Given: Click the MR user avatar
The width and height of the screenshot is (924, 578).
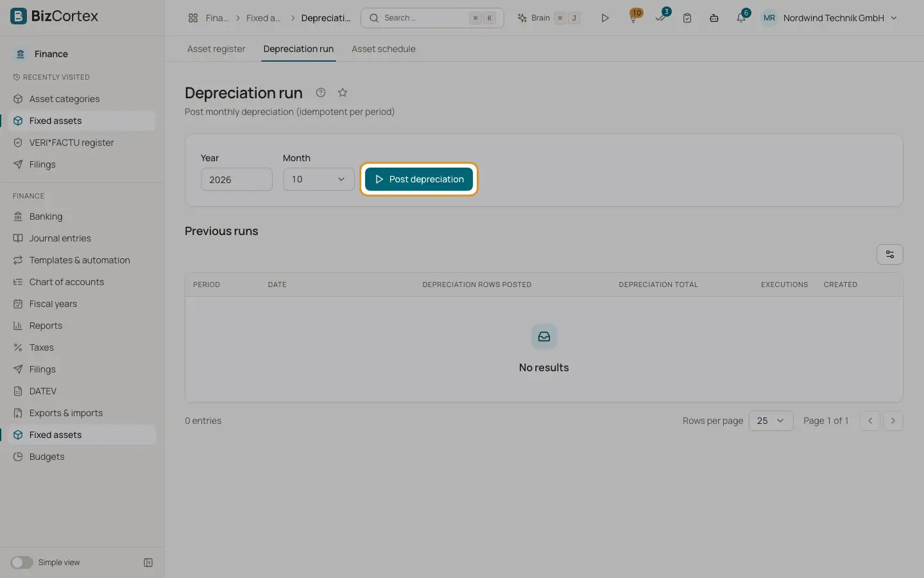Looking at the screenshot, I should click(x=769, y=18).
